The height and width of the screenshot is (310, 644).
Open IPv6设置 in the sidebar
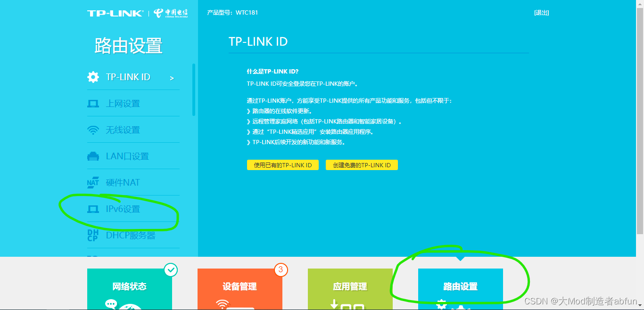point(133,209)
